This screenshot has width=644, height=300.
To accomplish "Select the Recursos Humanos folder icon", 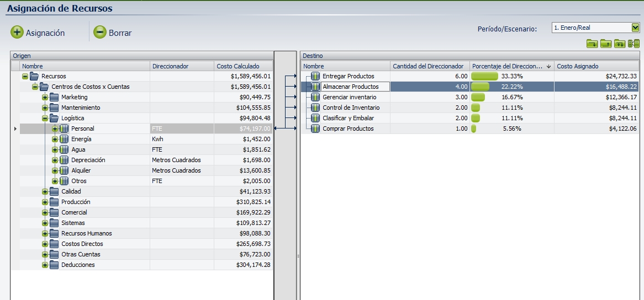I will (x=54, y=234).
